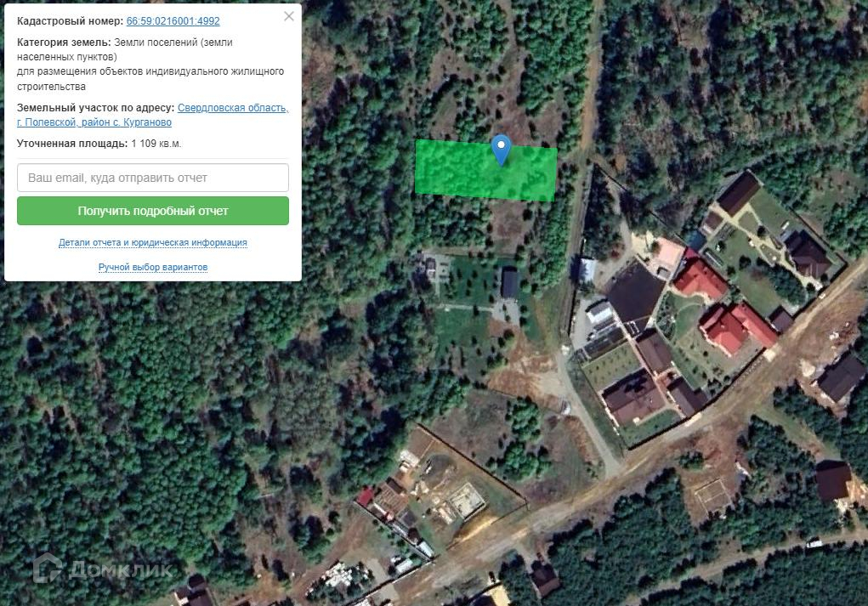Image resolution: width=868 pixels, height=606 pixels.
Task: Open Детали отчета и юридическая информация
Action: click(x=153, y=242)
